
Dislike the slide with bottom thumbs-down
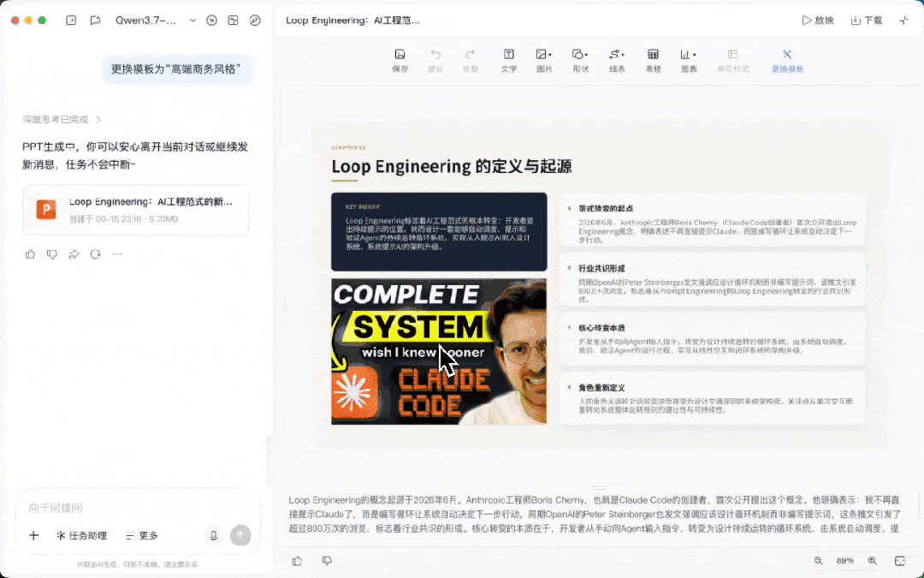[x=327, y=561]
